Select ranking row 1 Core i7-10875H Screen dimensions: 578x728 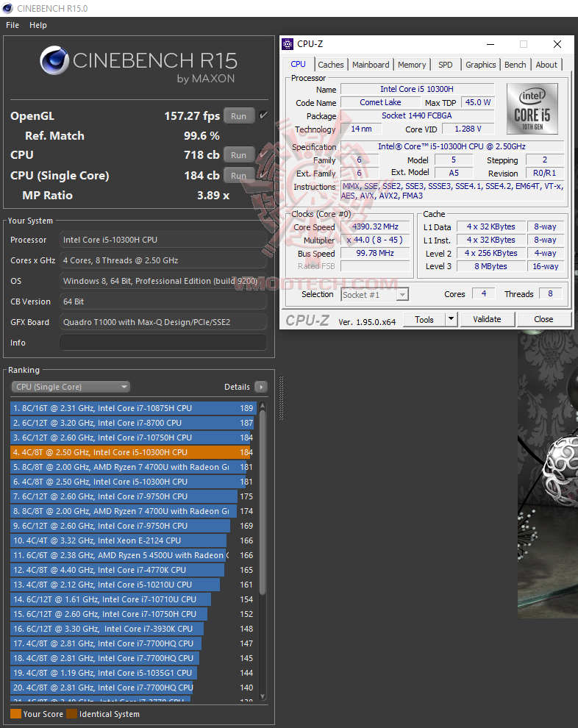tap(133, 408)
